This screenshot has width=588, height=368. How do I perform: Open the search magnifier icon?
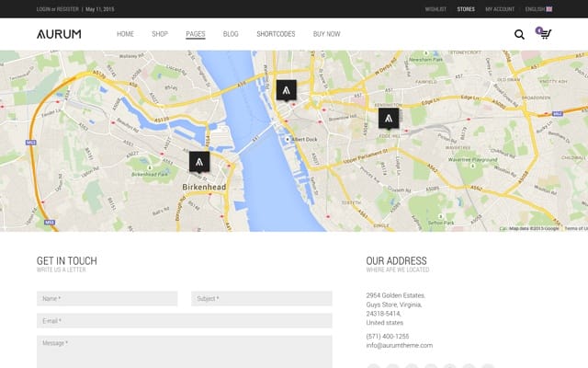coord(519,34)
